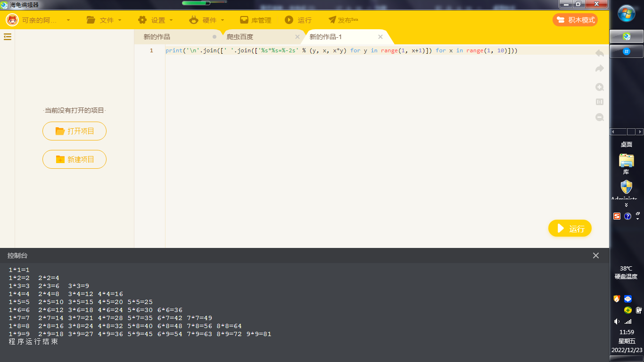Click blue penguin tray icon
Viewport: 644px width, 362px height.
[628, 298]
